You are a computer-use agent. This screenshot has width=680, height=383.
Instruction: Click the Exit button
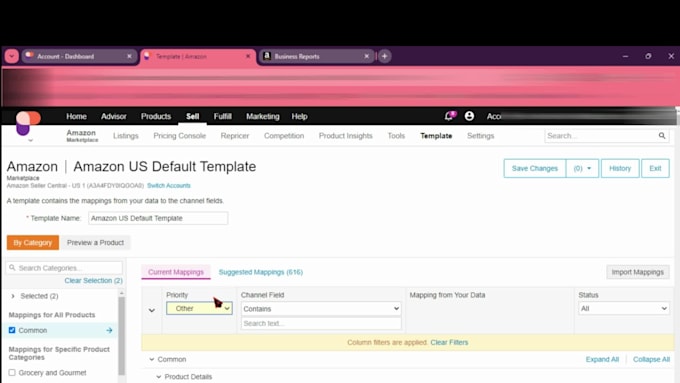point(655,168)
